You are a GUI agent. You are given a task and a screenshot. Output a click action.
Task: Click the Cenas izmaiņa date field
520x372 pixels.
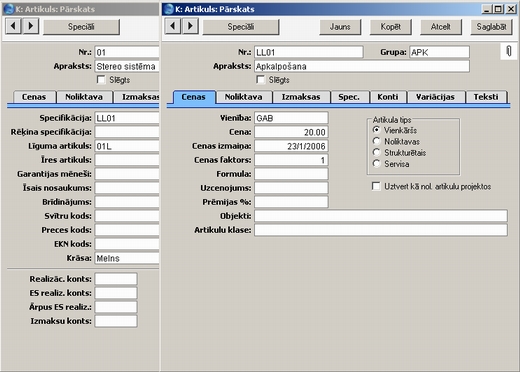291,146
